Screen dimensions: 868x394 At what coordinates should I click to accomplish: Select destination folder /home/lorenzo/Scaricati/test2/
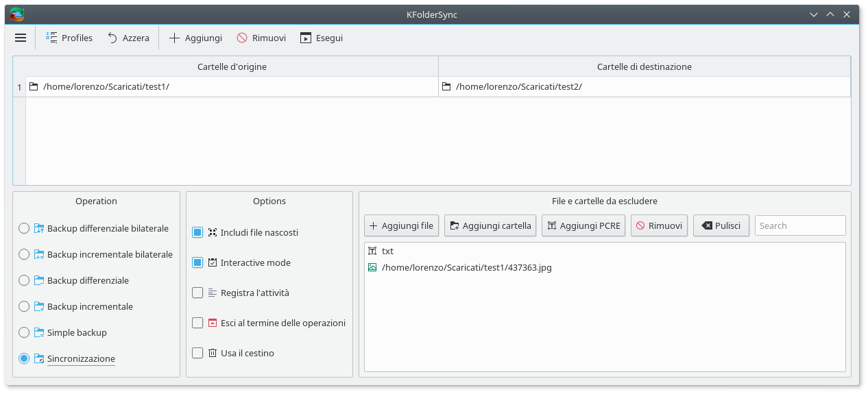644,87
